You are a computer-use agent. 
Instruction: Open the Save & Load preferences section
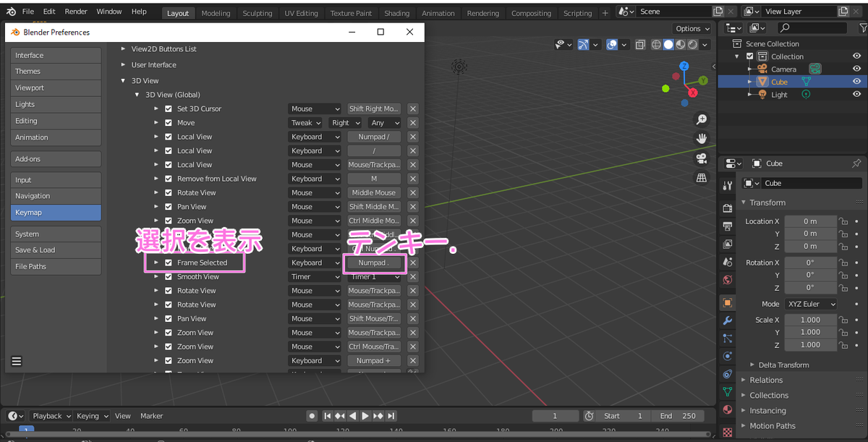point(56,250)
